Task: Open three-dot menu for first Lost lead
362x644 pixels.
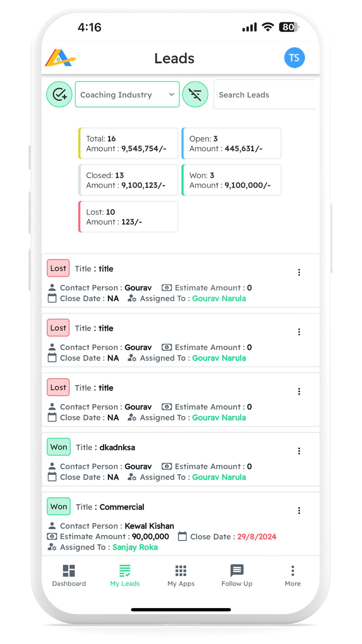Action: click(x=299, y=272)
